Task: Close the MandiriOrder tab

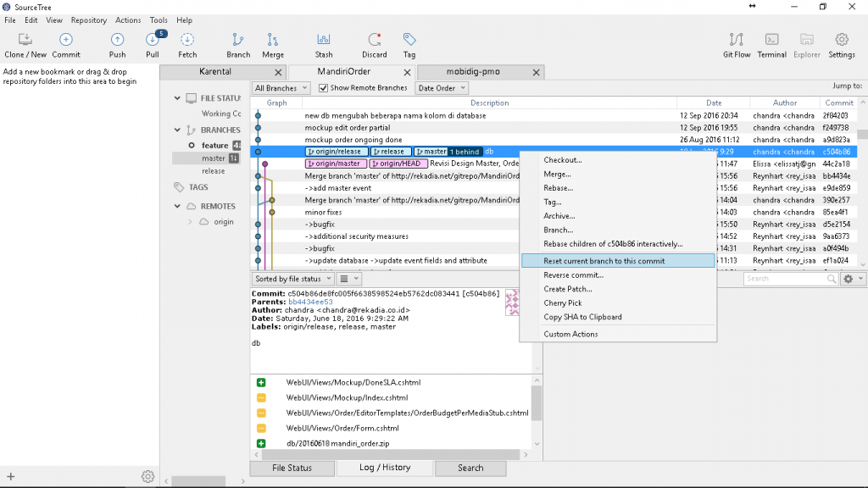Action: click(x=408, y=73)
